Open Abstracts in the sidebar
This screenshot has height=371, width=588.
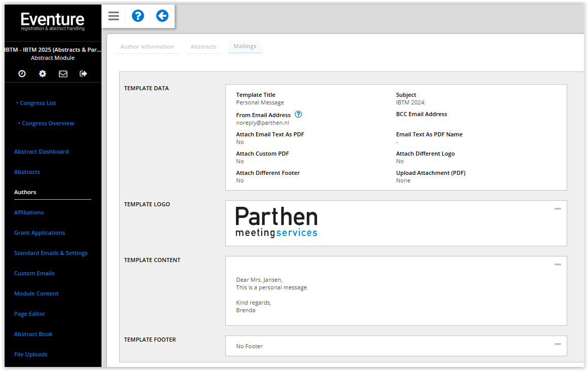27,172
